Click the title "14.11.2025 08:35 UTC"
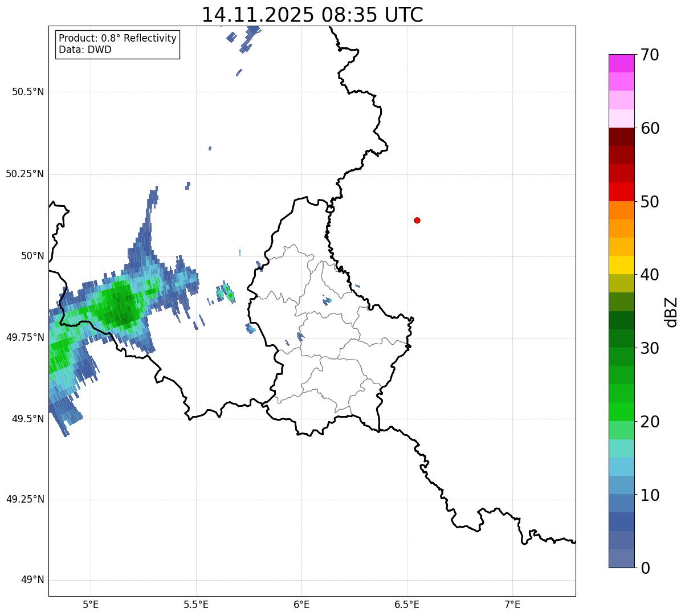Viewport: 685px width, 616px height. 312,15
